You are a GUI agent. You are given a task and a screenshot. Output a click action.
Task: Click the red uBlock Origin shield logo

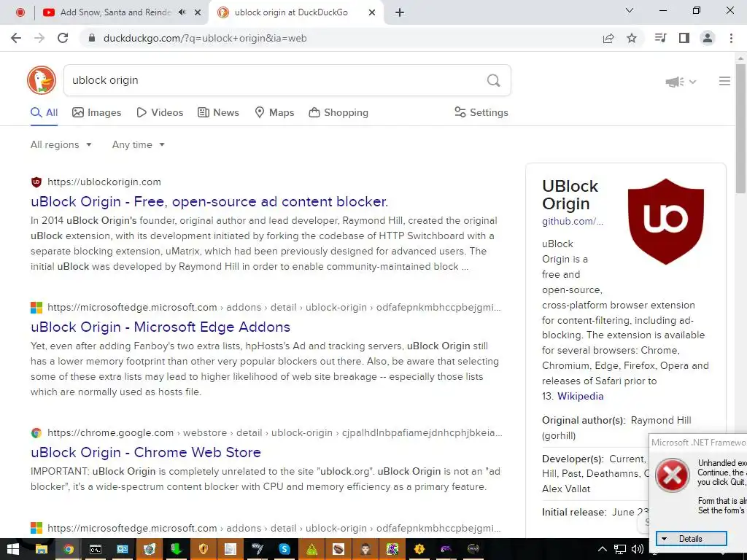[665, 221]
